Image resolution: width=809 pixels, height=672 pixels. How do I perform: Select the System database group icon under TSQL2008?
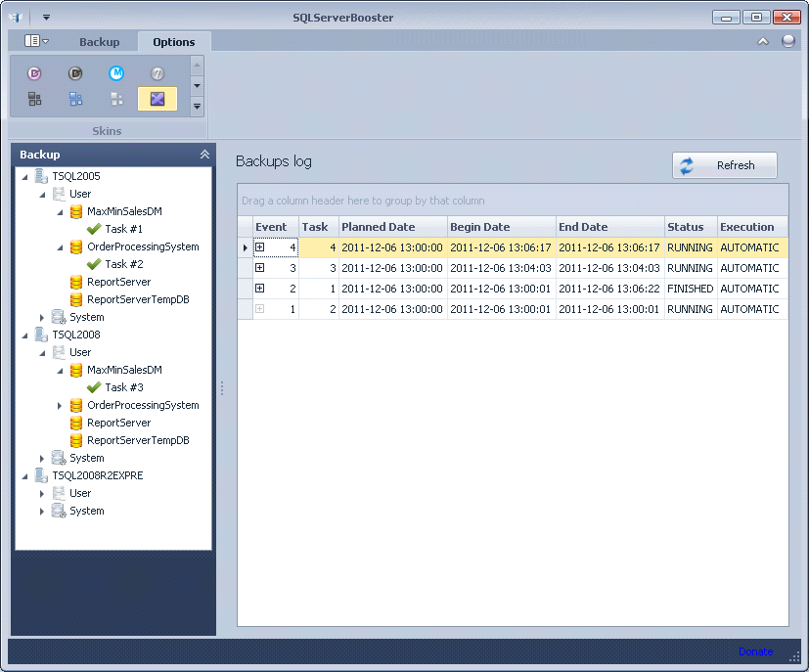[59, 458]
